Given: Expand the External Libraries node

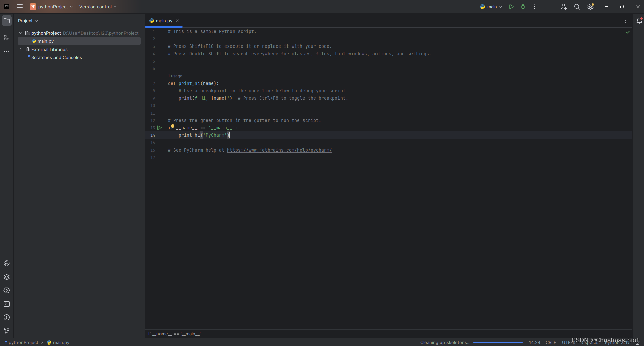Looking at the screenshot, I should click(21, 49).
